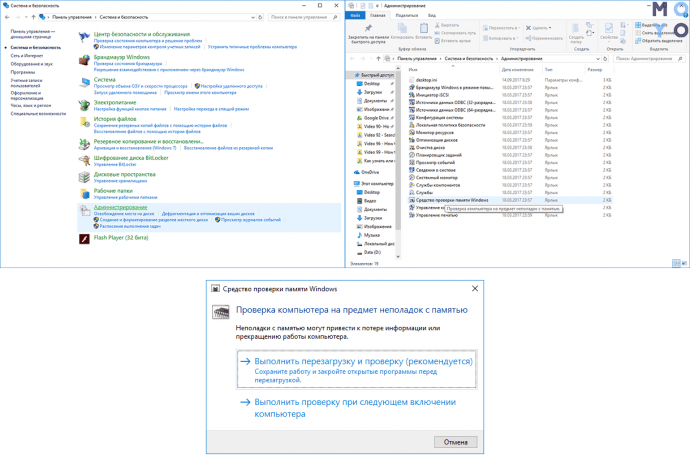Open the Администрирование heading link
Image resolution: width=690 pixels, height=466 pixels.
pos(121,207)
